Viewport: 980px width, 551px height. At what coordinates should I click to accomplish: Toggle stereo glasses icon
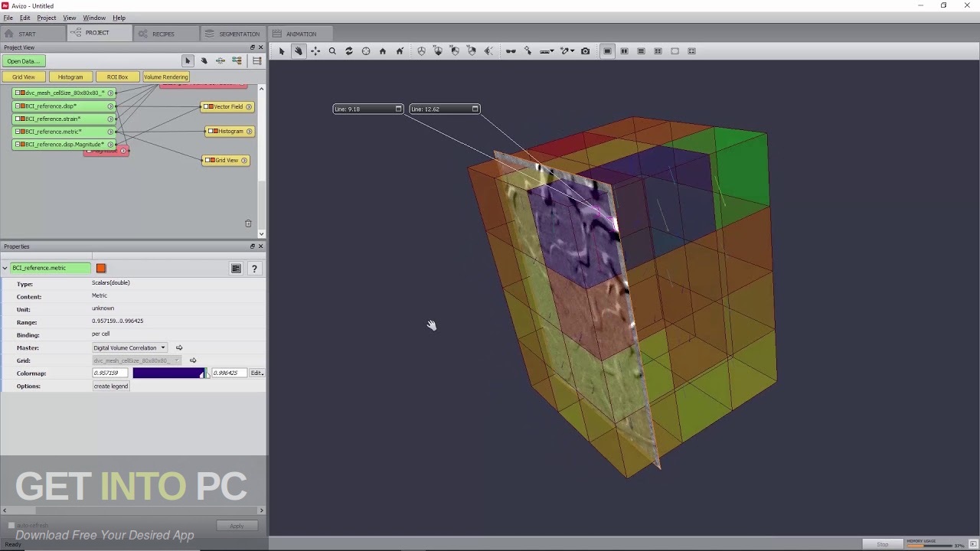[x=511, y=51]
